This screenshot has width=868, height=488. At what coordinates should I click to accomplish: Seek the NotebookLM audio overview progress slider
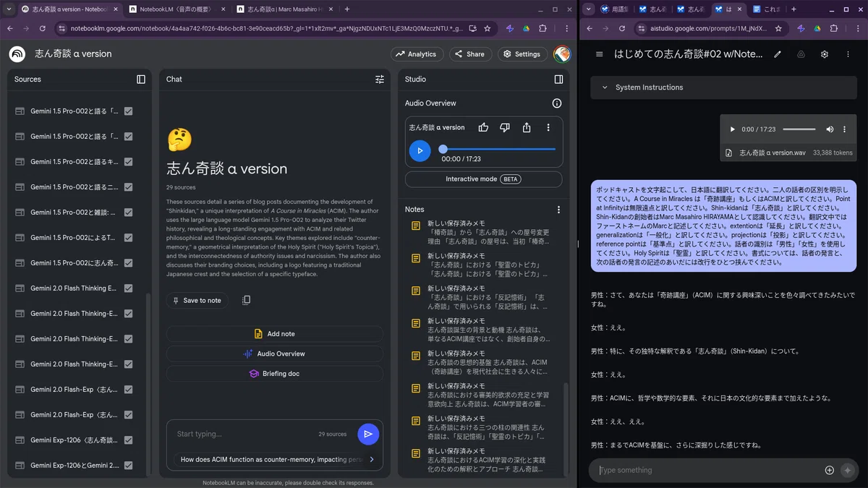498,150
